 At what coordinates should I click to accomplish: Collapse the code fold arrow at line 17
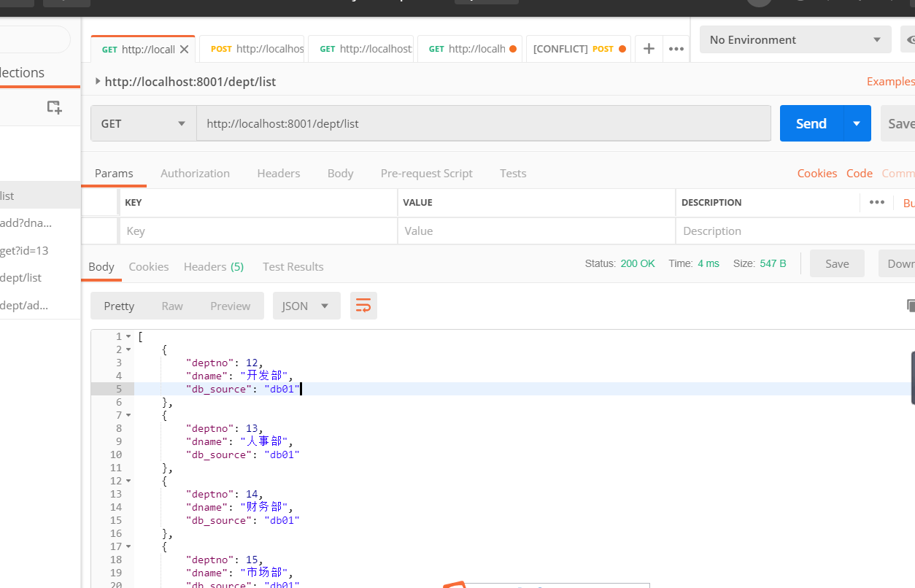tap(128, 546)
